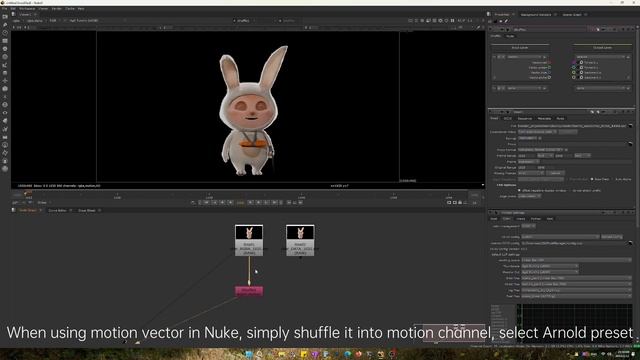Viewport: 640px width, 360px height.
Task: Open the File menu
Action: pos(4,9)
